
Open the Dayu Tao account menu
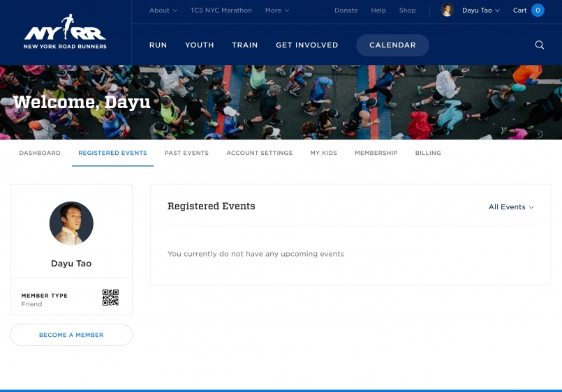[x=480, y=10]
